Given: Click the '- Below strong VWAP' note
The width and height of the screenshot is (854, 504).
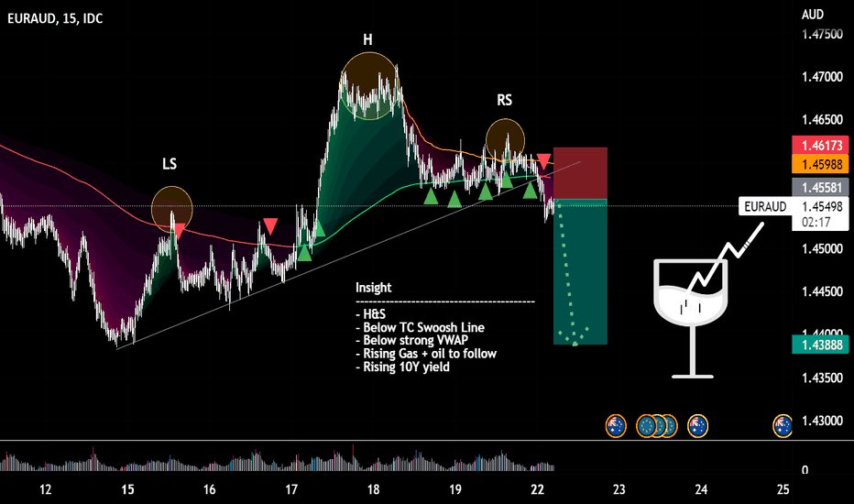Looking at the screenshot, I should (411, 341).
